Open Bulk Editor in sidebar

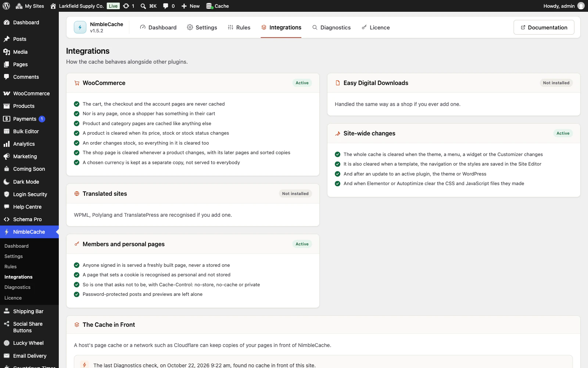[x=29, y=131]
